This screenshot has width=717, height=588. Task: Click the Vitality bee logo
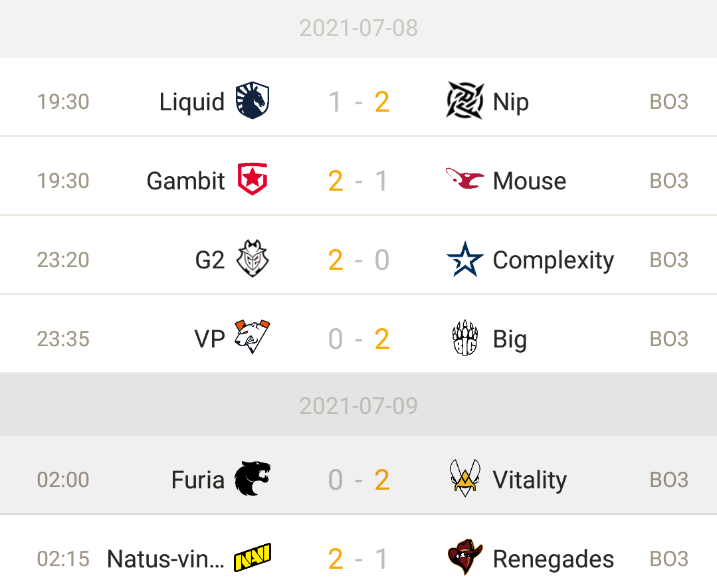[x=464, y=478]
